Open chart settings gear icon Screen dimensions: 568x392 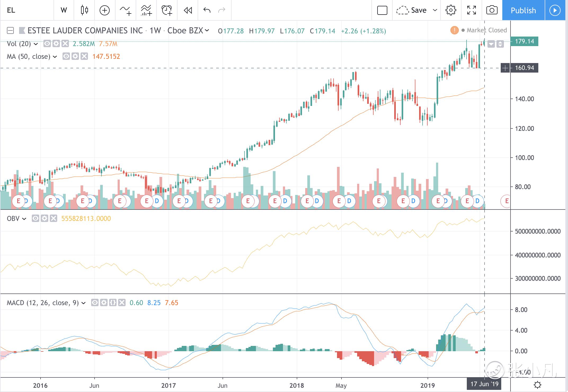click(x=451, y=10)
